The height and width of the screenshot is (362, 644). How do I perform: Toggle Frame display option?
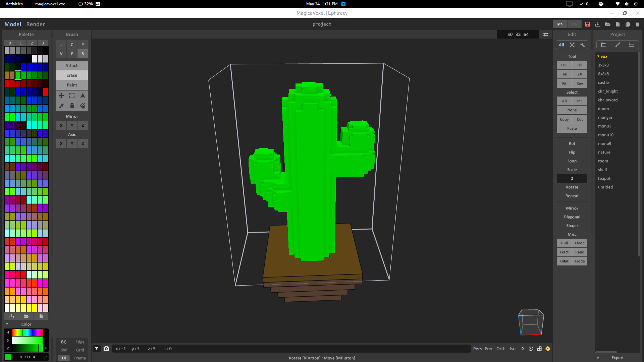[80, 358]
